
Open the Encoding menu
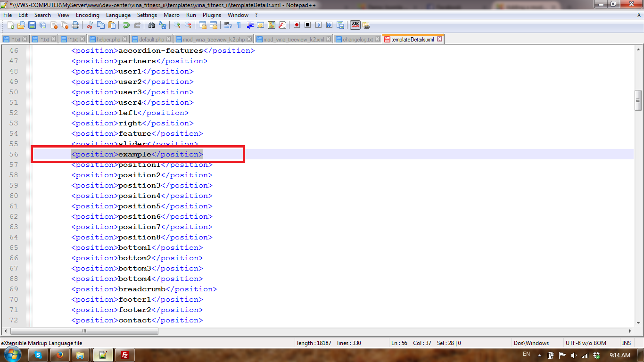87,15
